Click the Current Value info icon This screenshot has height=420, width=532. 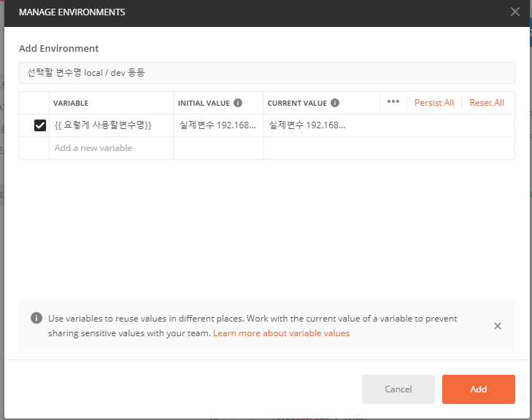tap(335, 103)
